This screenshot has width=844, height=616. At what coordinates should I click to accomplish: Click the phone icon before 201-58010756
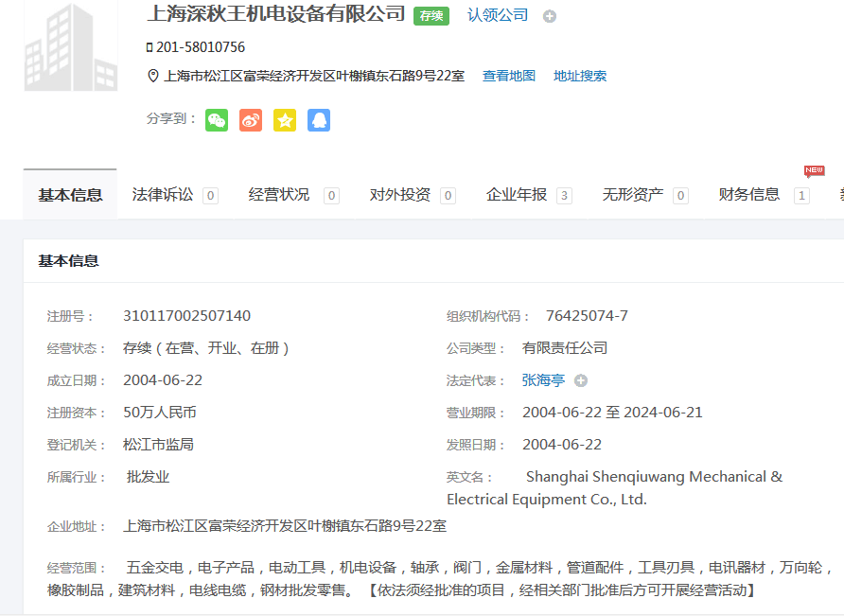pos(149,47)
